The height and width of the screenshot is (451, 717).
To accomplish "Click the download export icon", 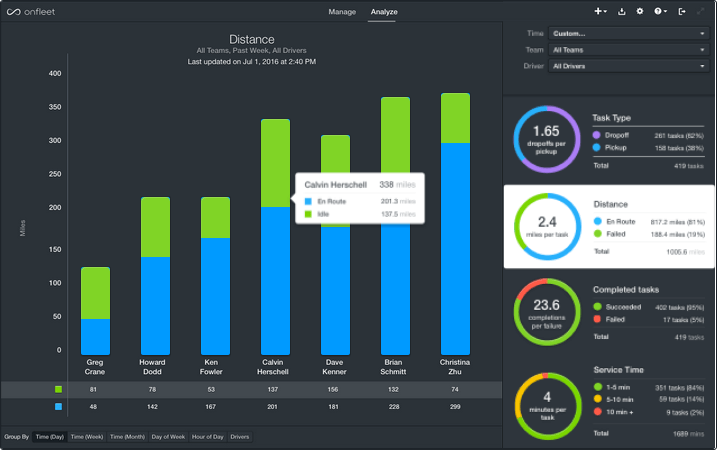I will [621, 11].
